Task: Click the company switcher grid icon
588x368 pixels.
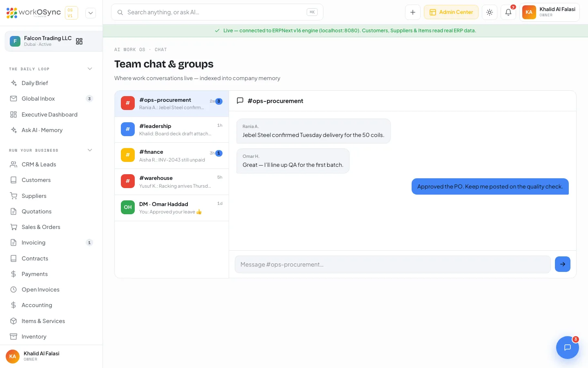Action: pos(79,41)
